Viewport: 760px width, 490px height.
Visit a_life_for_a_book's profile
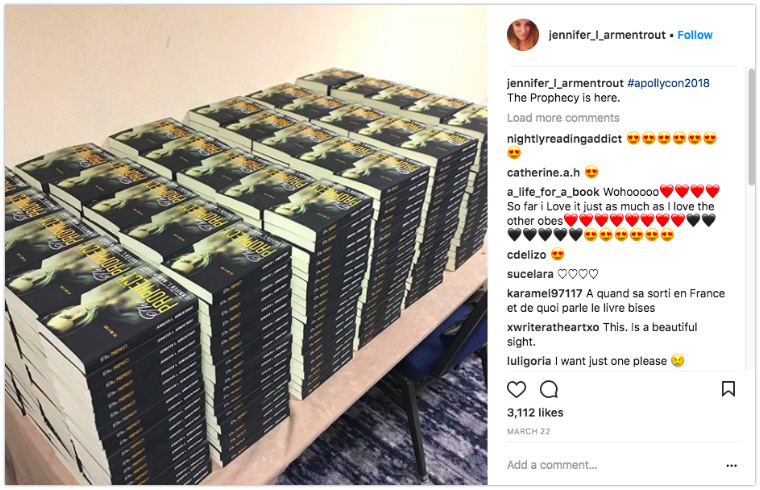coord(553,192)
